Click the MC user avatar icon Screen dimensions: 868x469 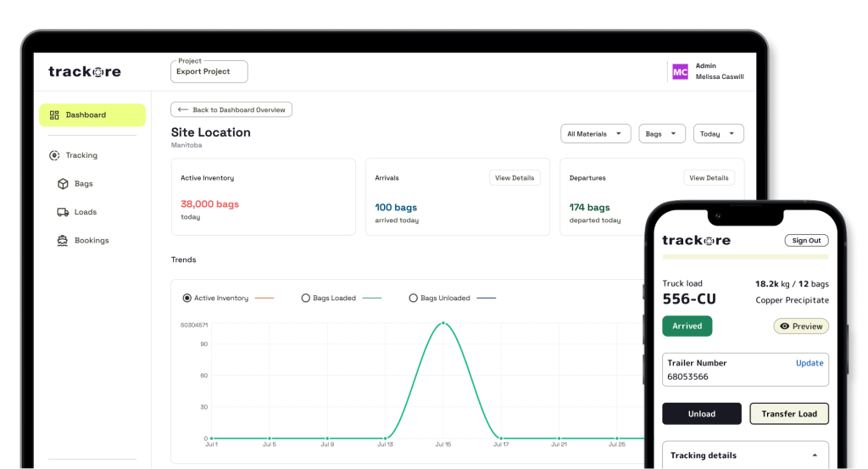pos(680,72)
